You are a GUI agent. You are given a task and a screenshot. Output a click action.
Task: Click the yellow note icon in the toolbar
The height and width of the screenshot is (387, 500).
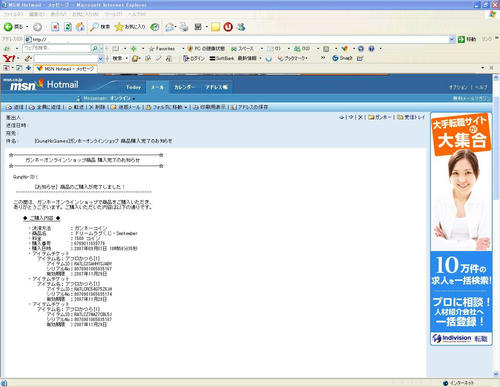(x=216, y=27)
